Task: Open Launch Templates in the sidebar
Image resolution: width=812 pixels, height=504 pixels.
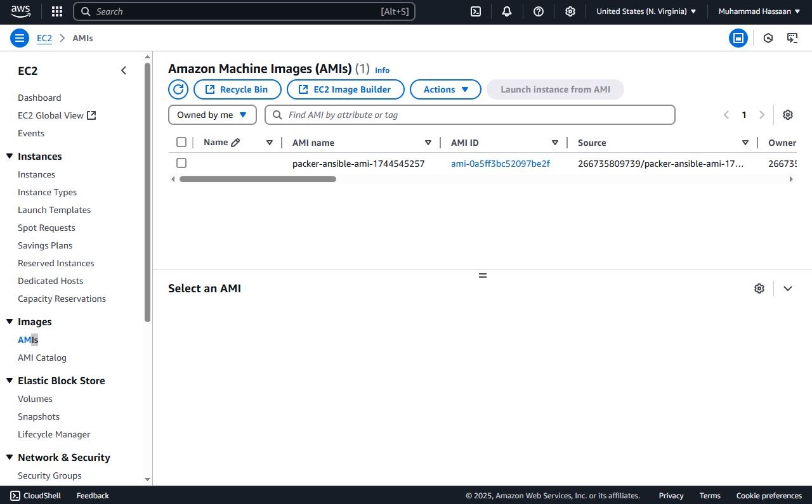Action: click(54, 210)
